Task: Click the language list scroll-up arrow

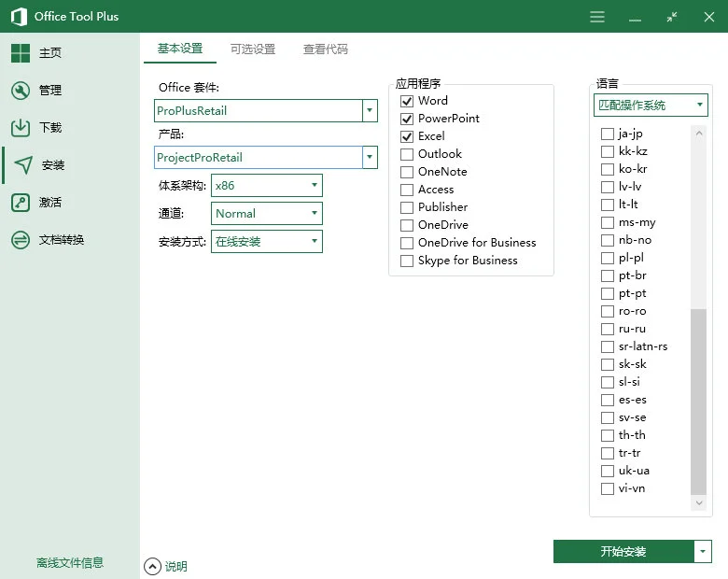Action: (699, 134)
